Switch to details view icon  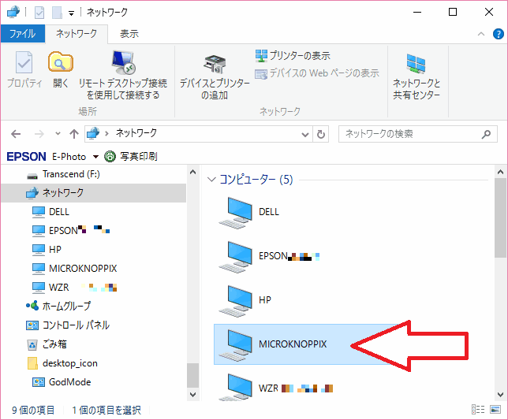pyautogui.click(x=478, y=410)
